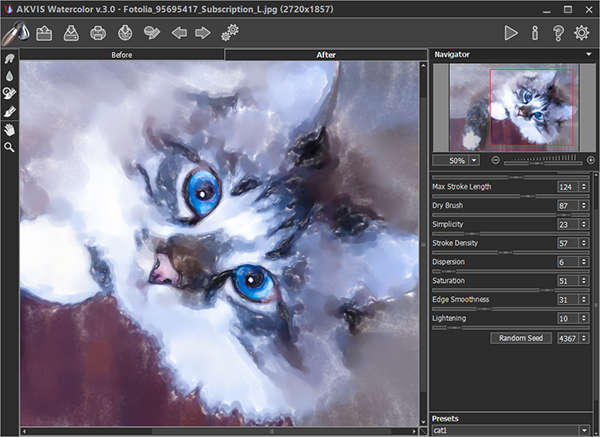Open Help with the question mark icon
Screen dimensions: 600x437
coord(558,33)
